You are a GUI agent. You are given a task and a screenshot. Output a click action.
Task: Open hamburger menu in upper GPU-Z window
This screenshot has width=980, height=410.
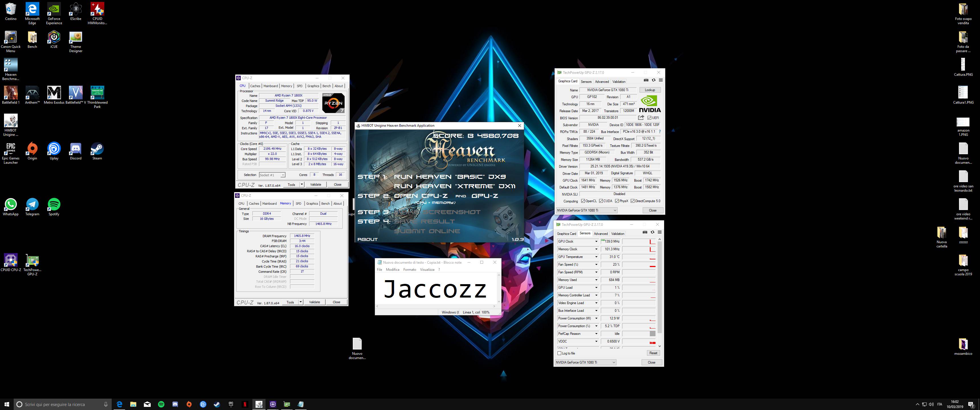click(x=661, y=80)
